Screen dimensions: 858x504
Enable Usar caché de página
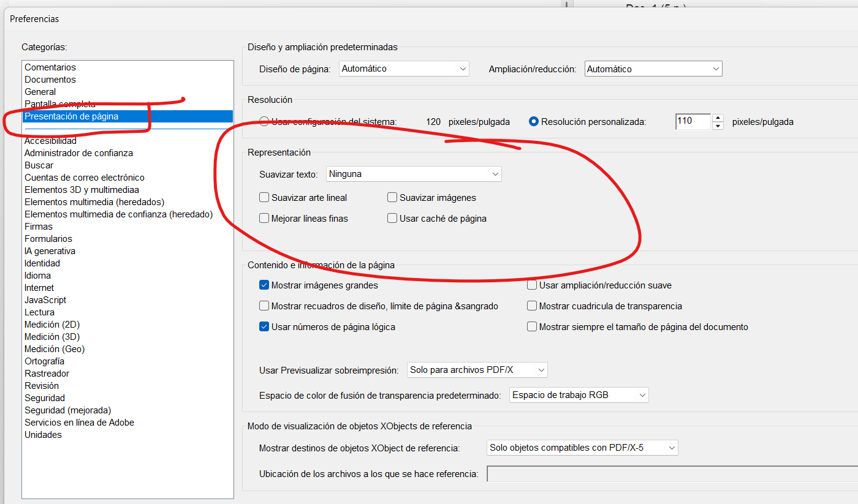[x=392, y=219]
